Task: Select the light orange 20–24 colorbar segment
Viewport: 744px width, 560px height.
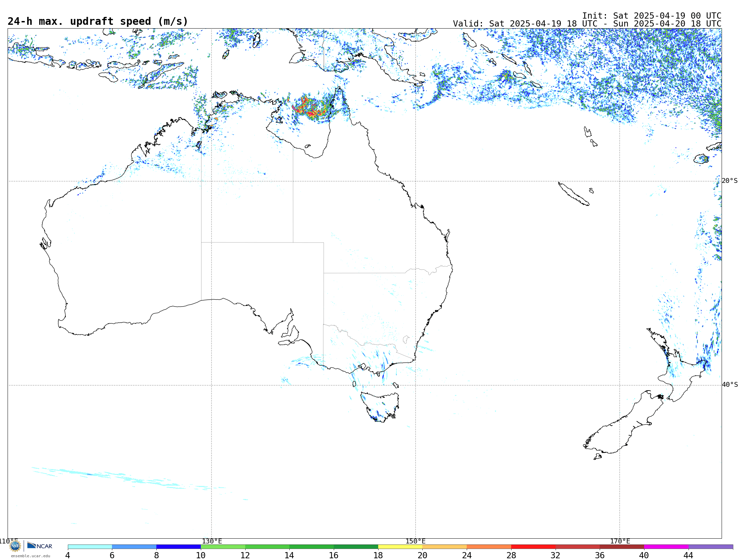Action: point(445,547)
